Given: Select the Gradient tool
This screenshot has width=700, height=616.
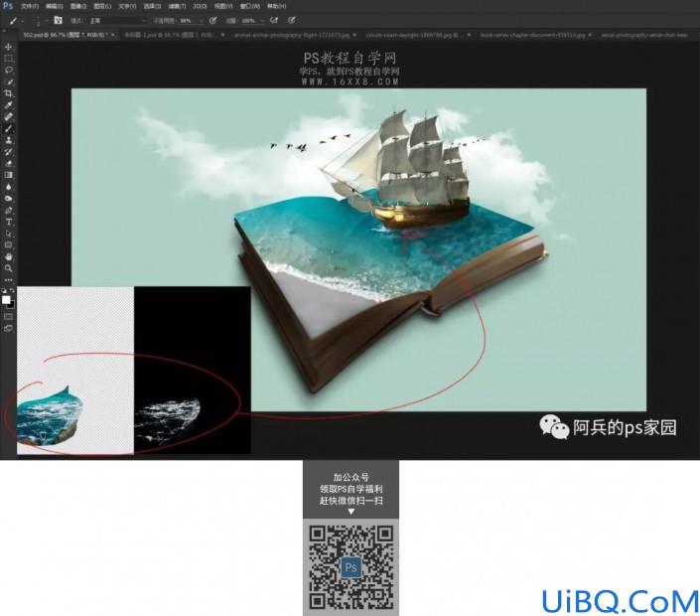Looking at the screenshot, I should [x=8, y=175].
